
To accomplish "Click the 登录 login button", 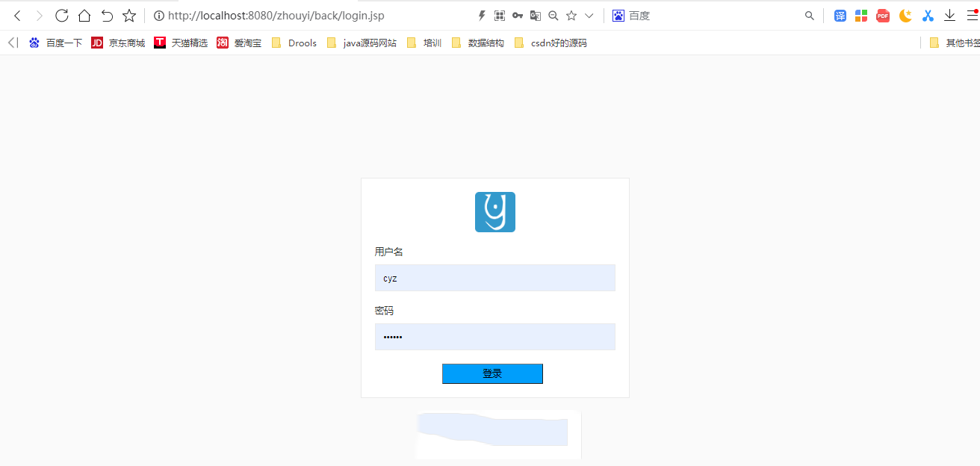I will tap(492, 373).
